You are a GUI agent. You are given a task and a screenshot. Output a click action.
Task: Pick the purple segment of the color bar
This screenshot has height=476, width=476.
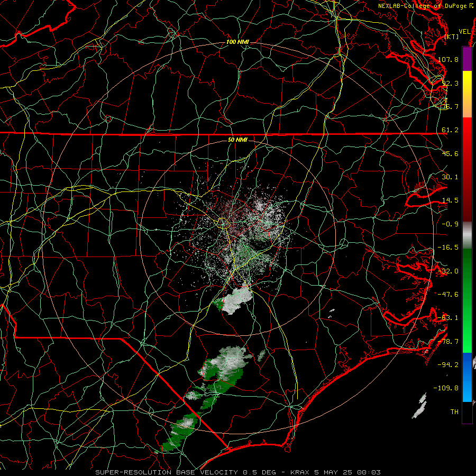467,59
